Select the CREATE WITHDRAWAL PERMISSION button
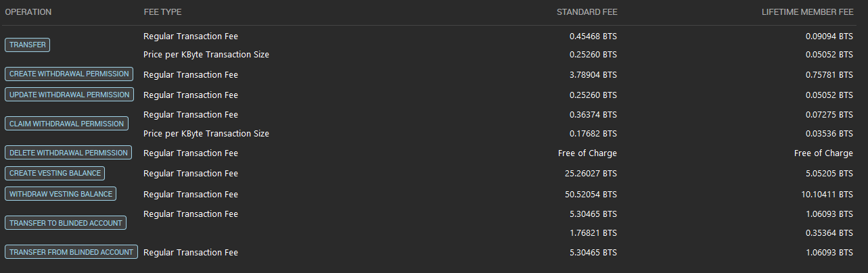Viewport: 868px width, 273px height. click(x=68, y=74)
